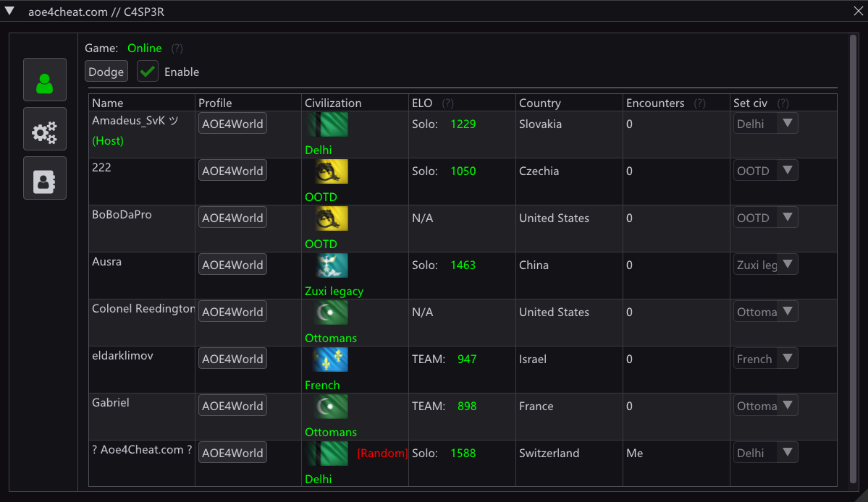Click the OOTD flag in BoBoDaPro row

click(x=331, y=218)
